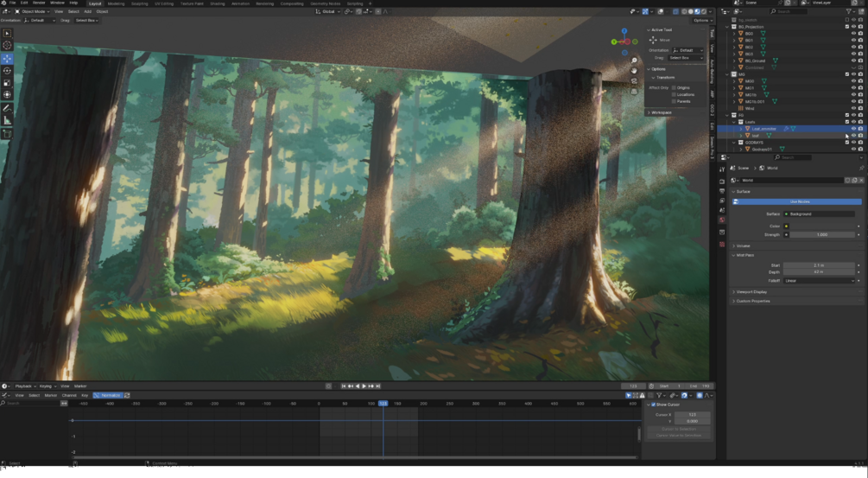
Task: Select the Scale tool
Action: [7, 82]
